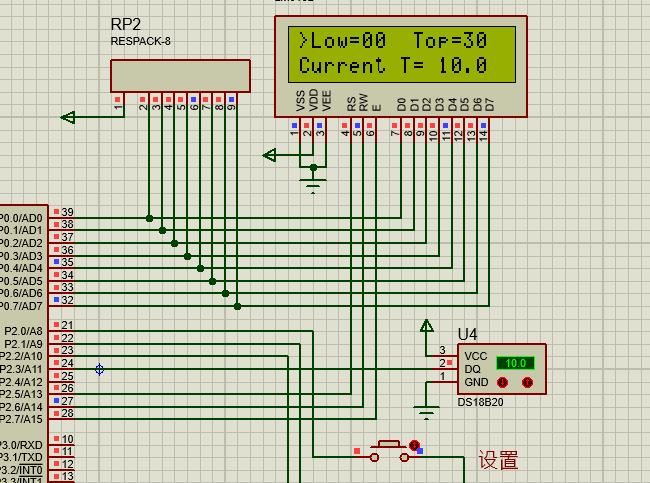Click the power terminal above DS18B20 VCC
Viewport: 650px width, 483px height.
[x=427, y=326]
